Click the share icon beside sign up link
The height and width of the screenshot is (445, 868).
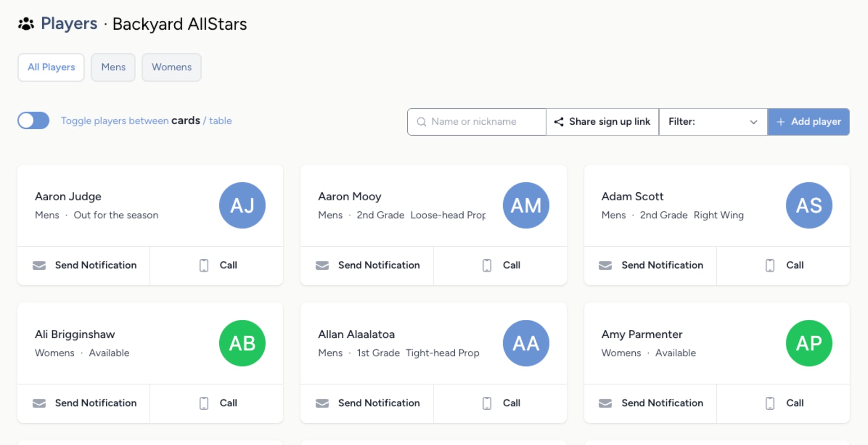(559, 122)
